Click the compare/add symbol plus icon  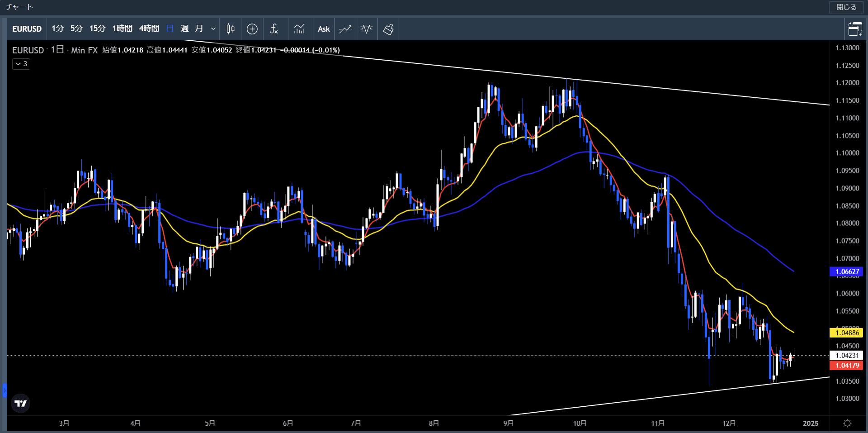point(252,29)
